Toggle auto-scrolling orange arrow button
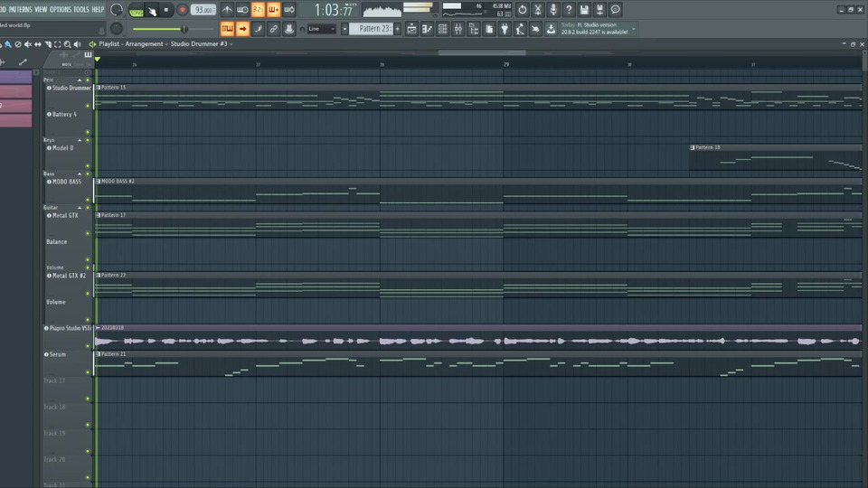The height and width of the screenshot is (488, 868). pyautogui.click(x=242, y=29)
